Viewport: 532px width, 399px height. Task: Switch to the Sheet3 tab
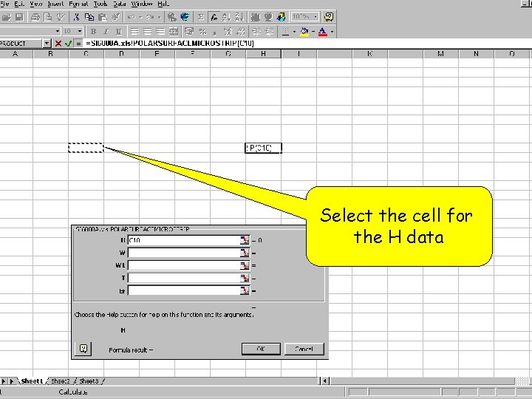pos(89,381)
